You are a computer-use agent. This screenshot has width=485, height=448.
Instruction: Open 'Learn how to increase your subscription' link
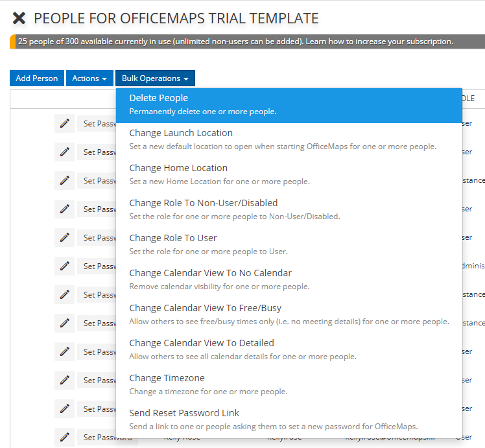tap(379, 41)
